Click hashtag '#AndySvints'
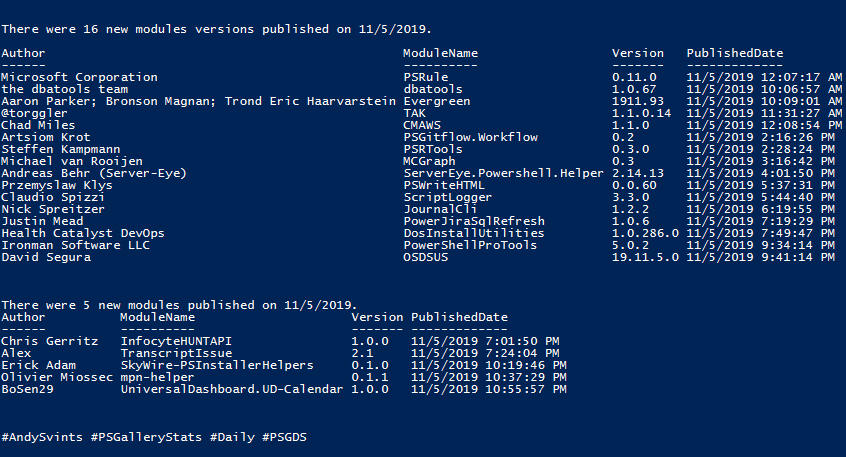The height and width of the screenshot is (457, 846). (42, 436)
